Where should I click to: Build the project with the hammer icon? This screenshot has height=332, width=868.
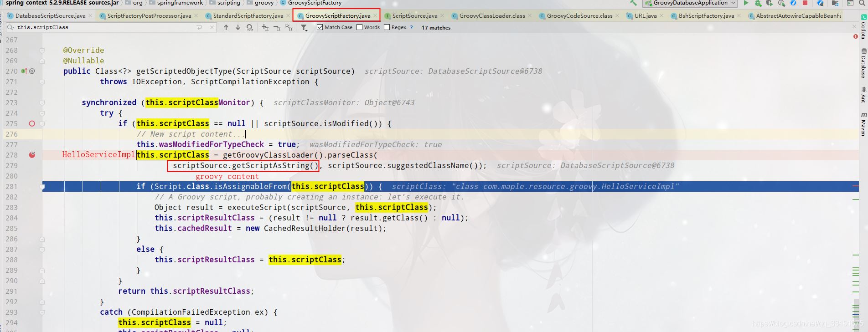click(633, 3)
